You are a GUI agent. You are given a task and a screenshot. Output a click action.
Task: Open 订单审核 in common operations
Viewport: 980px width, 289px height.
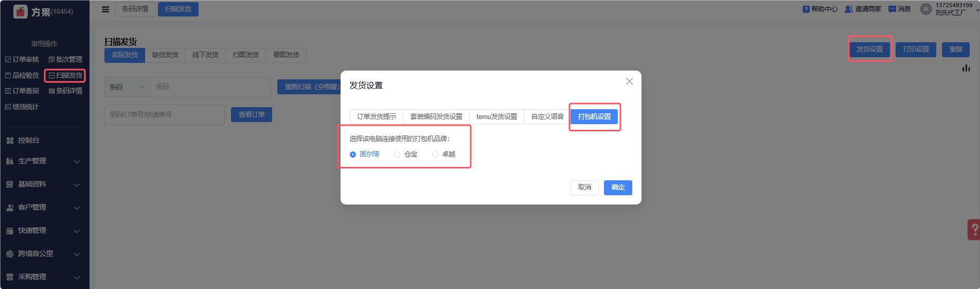point(22,60)
